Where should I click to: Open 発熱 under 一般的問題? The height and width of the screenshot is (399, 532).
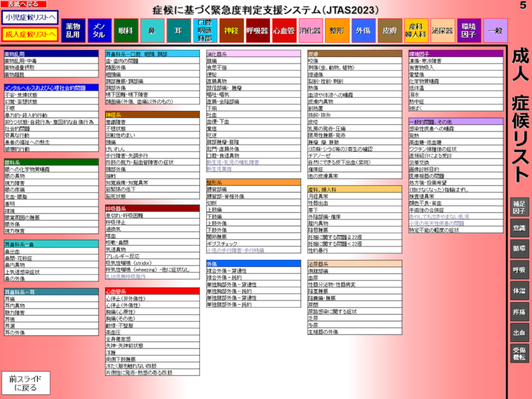click(414, 135)
